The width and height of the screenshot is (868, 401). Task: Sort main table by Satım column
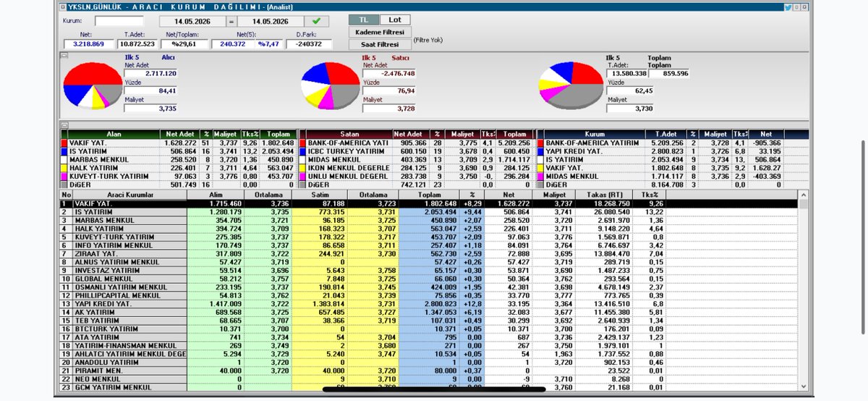coord(320,195)
